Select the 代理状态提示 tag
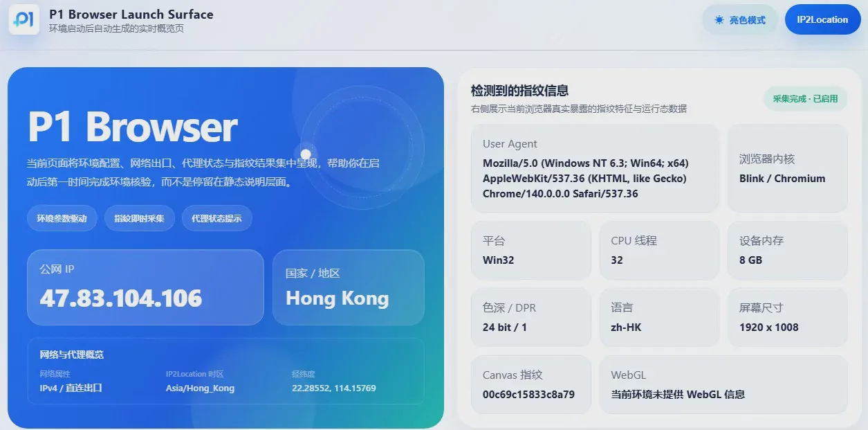 (x=217, y=218)
